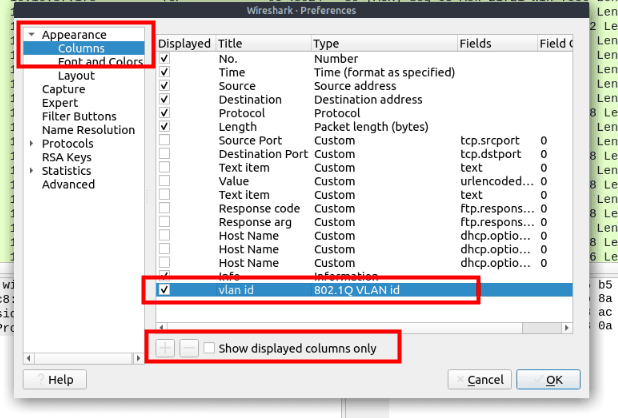Enable the Source Port column checkbox
The width and height of the screenshot is (618, 418).
tap(165, 141)
